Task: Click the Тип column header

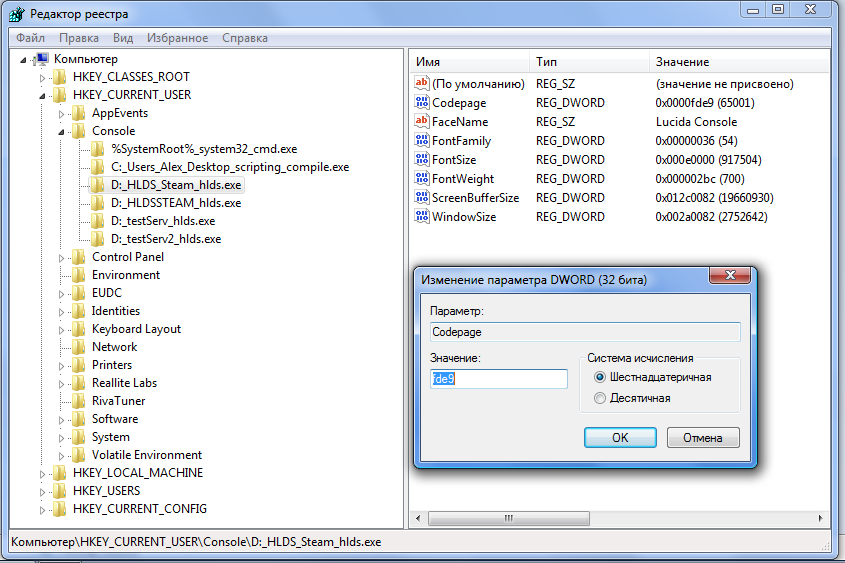Action: coord(590,62)
